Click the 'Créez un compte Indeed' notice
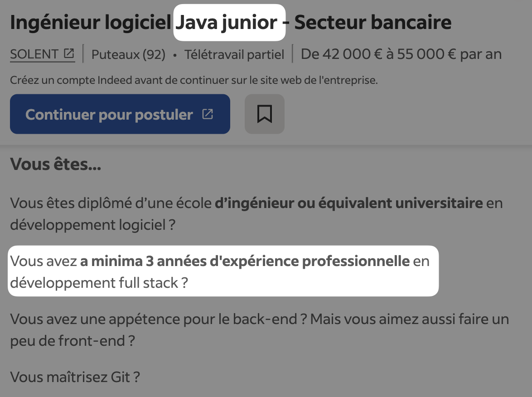The image size is (532, 397). (193, 81)
